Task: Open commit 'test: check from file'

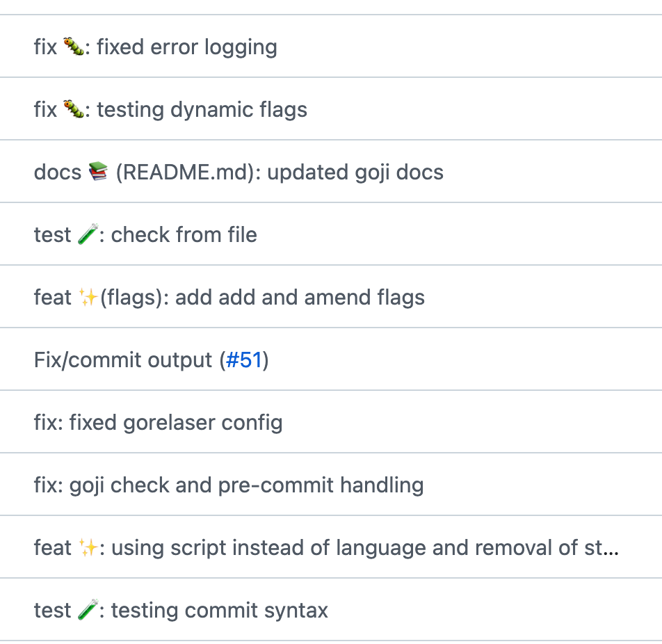Action: point(145,234)
